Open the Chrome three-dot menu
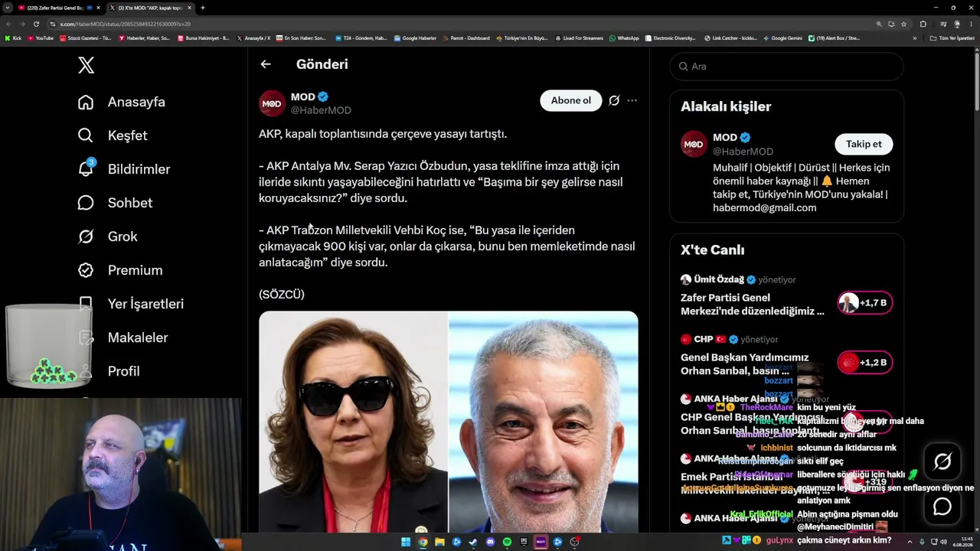This screenshot has width=980, height=551. point(972,24)
